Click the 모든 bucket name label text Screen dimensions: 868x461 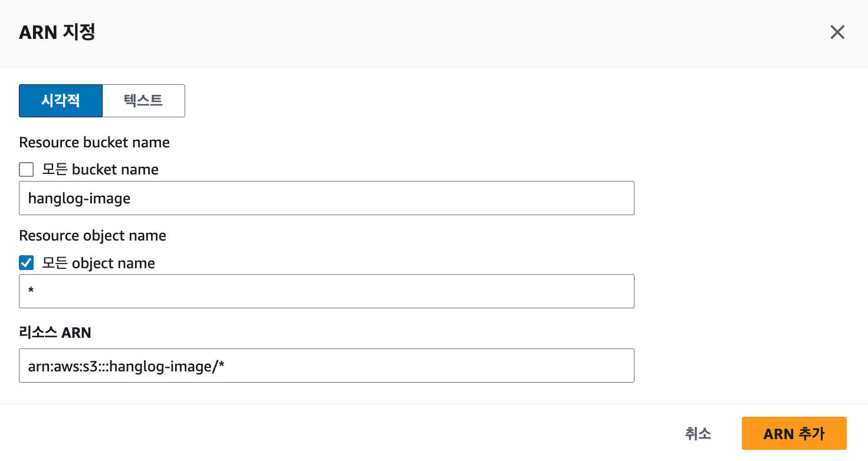click(x=100, y=170)
